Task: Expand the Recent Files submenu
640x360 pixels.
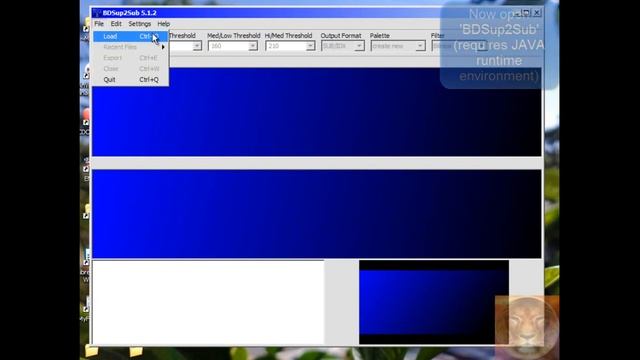Action: point(131,47)
